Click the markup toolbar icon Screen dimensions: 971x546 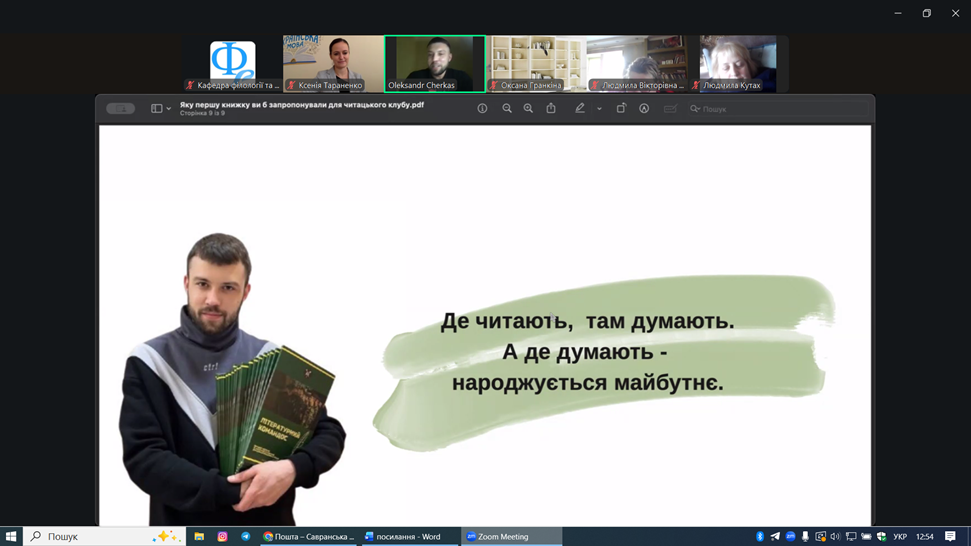(x=644, y=109)
